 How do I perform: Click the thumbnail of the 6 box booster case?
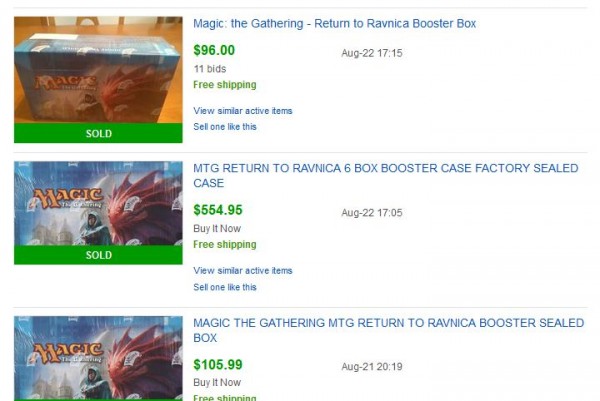(98, 203)
